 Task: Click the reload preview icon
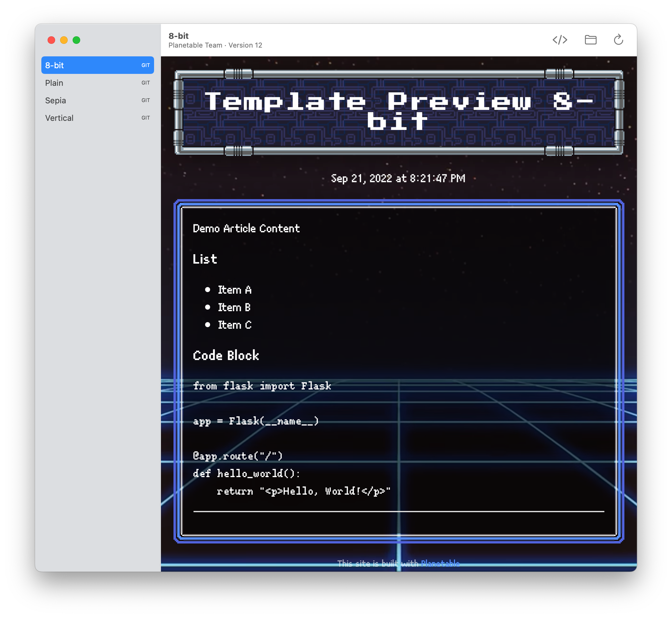(618, 40)
